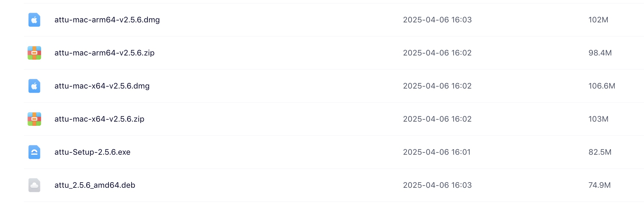Viewport: 644px width, 203px height.
Task: Select the 74.9M size text for the deb file
Action: [x=600, y=185]
